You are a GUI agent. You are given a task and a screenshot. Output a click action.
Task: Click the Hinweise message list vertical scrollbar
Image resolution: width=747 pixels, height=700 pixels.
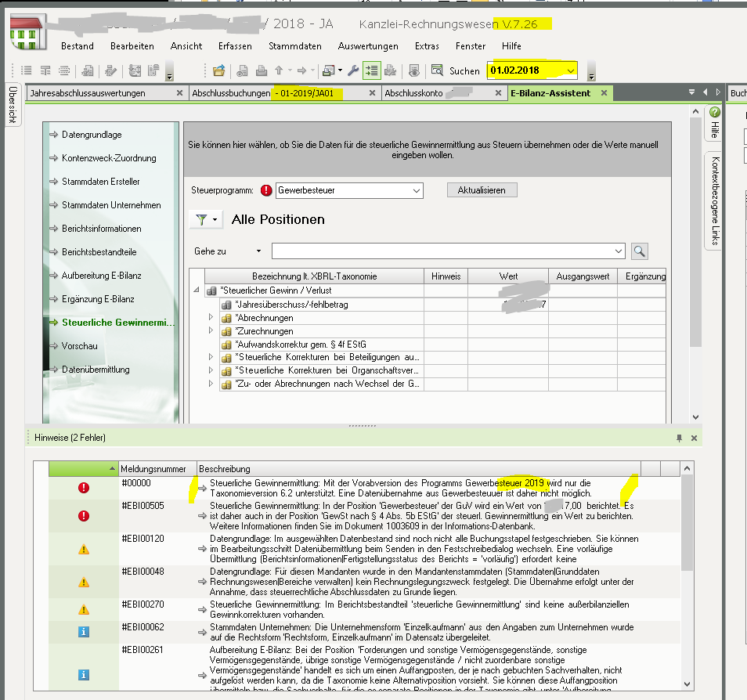click(x=687, y=576)
